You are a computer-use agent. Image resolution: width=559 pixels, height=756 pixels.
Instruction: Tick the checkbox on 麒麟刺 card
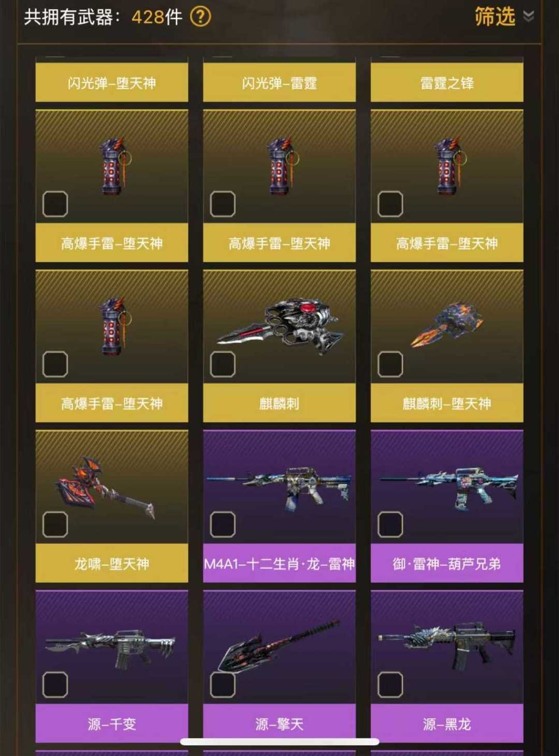pos(223,364)
